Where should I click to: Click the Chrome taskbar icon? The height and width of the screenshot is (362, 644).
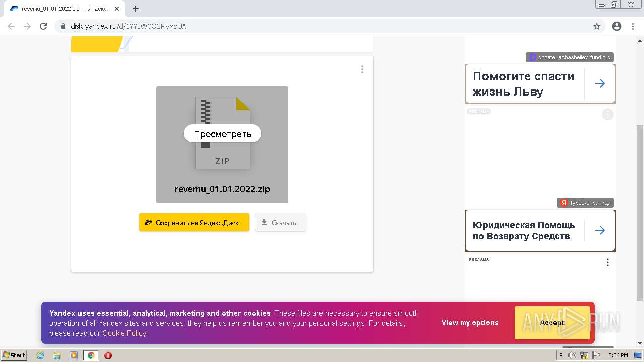coord(91,355)
